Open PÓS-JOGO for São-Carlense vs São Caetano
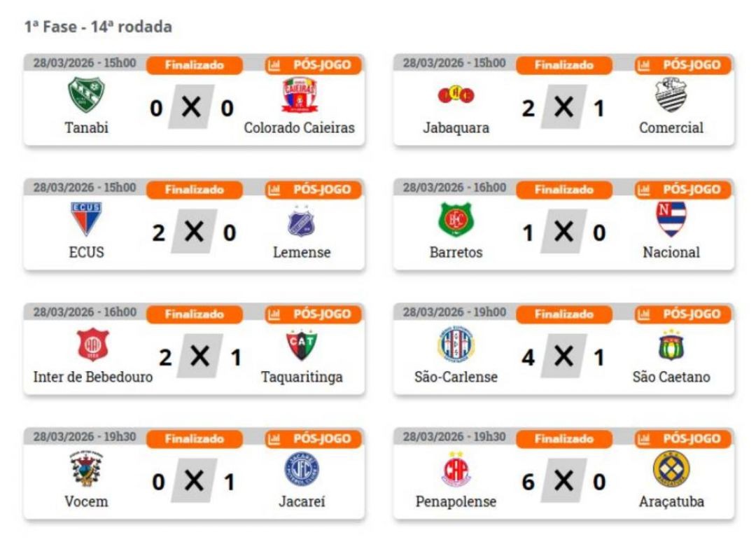The image size is (756, 542). pyautogui.click(x=683, y=314)
